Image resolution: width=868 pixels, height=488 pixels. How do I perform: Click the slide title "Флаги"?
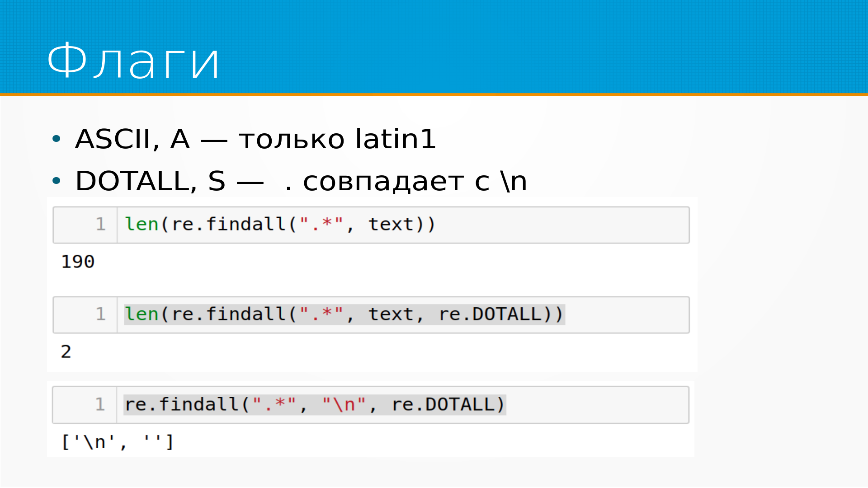[133, 61]
